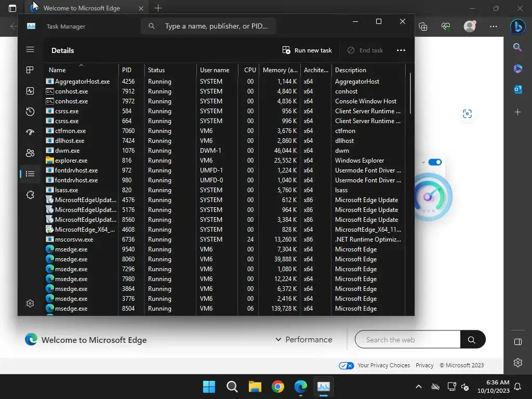532x399 pixels.
Task: Select the ctfmon.exe process row
Action: tap(224, 130)
